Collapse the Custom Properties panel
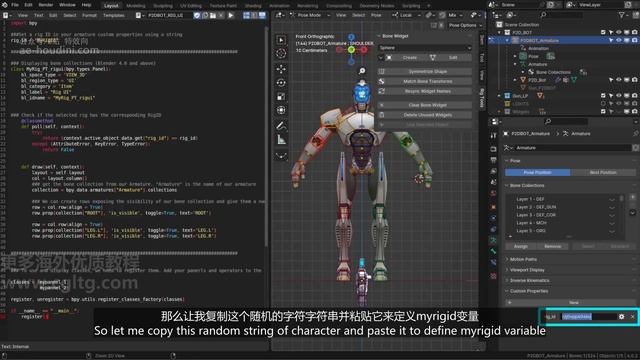The height and width of the screenshot is (360, 640). pyautogui.click(x=529, y=291)
